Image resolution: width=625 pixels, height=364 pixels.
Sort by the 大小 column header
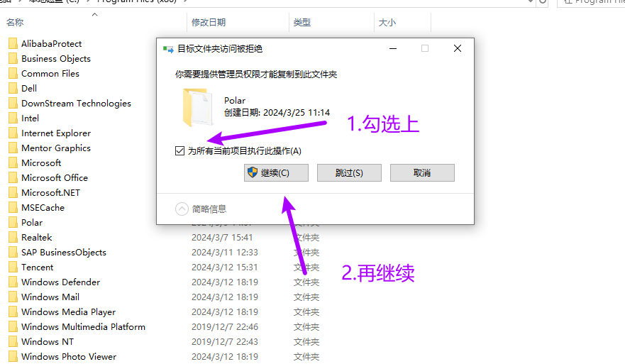pyautogui.click(x=387, y=22)
